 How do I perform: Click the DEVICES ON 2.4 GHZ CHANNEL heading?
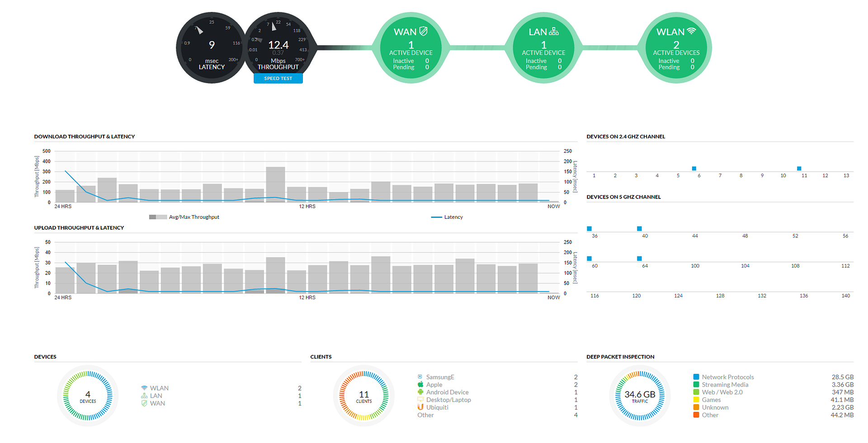coord(626,137)
